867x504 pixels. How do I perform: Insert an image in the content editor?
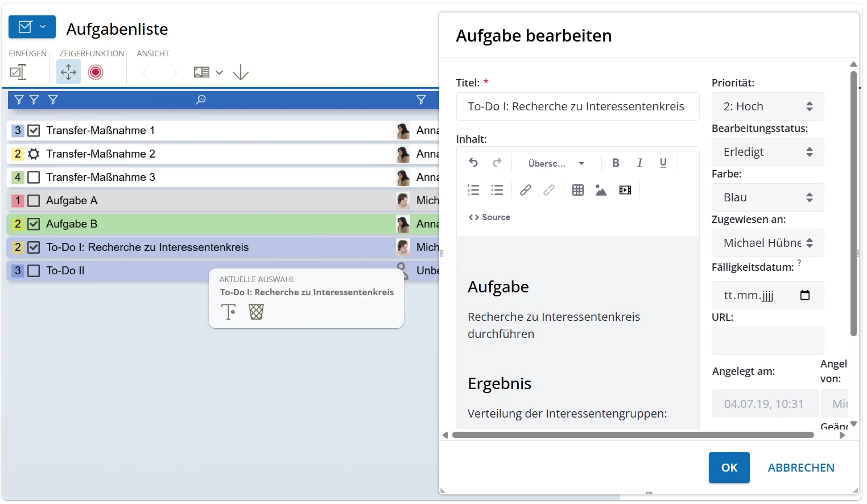[601, 189]
